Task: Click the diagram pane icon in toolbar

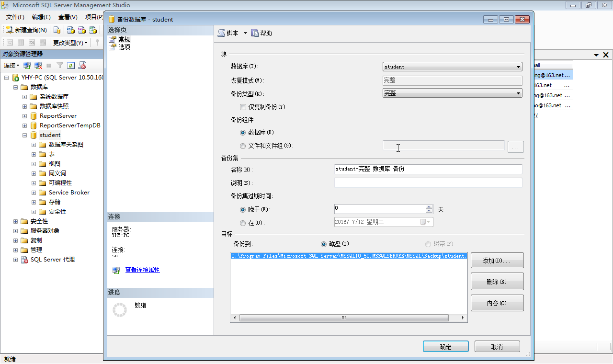Action: tap(10, 43)
